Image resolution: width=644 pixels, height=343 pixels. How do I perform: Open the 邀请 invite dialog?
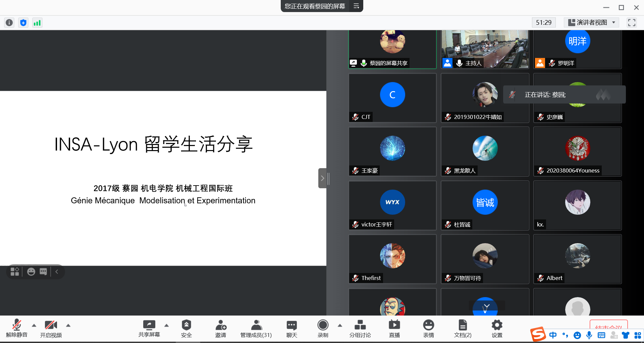tap(220, 328)
